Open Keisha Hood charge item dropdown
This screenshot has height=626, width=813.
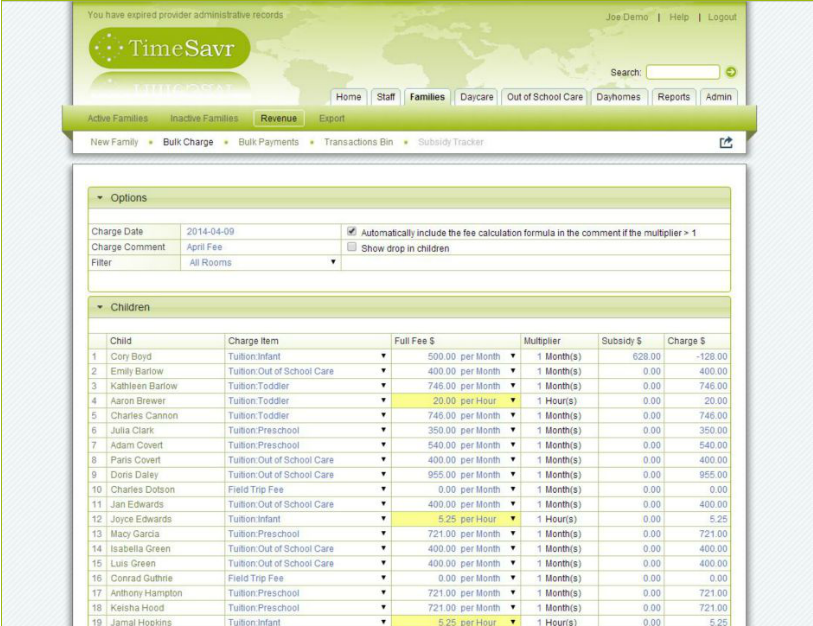(383, 607)
